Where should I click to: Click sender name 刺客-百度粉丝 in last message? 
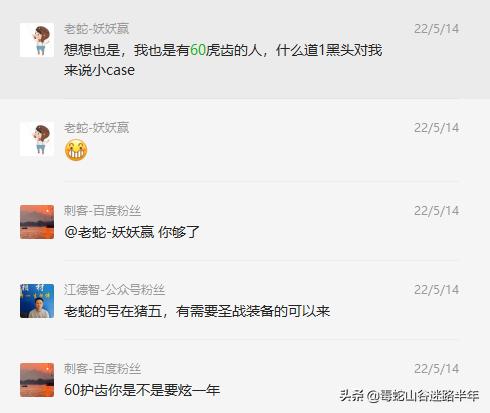(102, 369)
